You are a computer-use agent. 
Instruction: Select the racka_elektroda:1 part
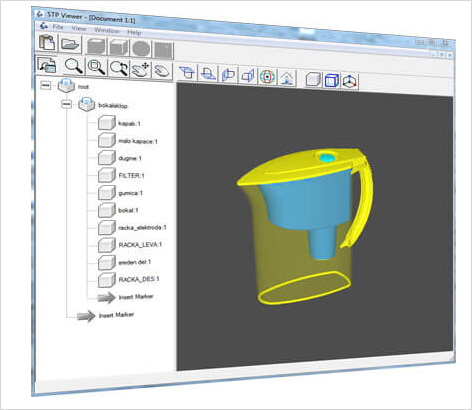point(142,228)
